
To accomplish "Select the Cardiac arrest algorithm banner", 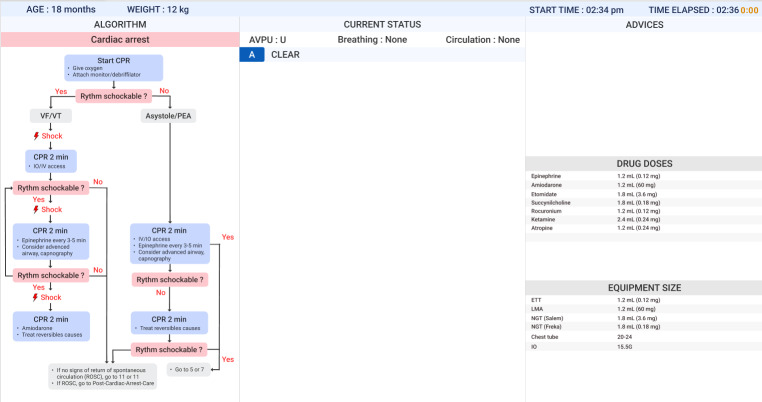I will [120, 40].
